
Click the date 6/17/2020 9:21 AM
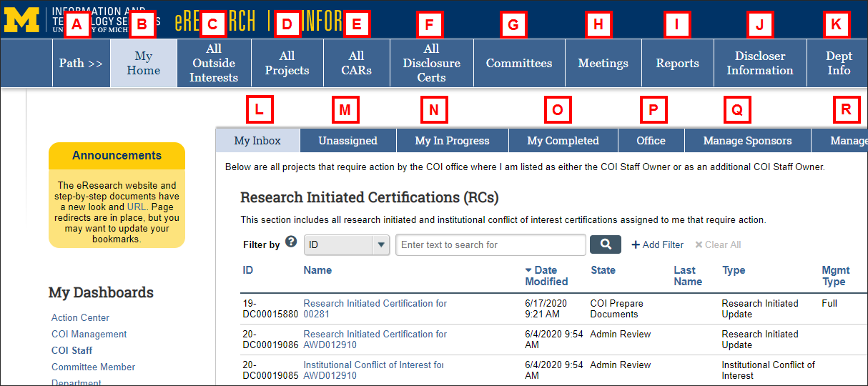click(546, 309)
